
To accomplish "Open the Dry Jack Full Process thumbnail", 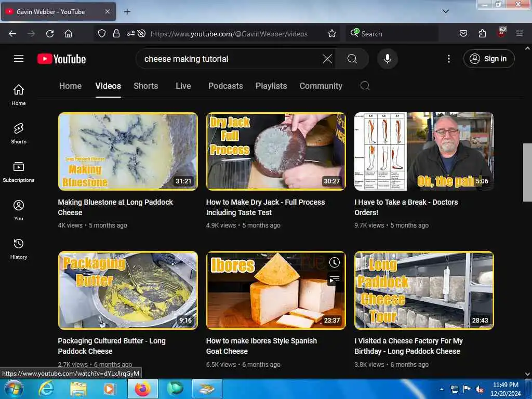I will [276, 151].
